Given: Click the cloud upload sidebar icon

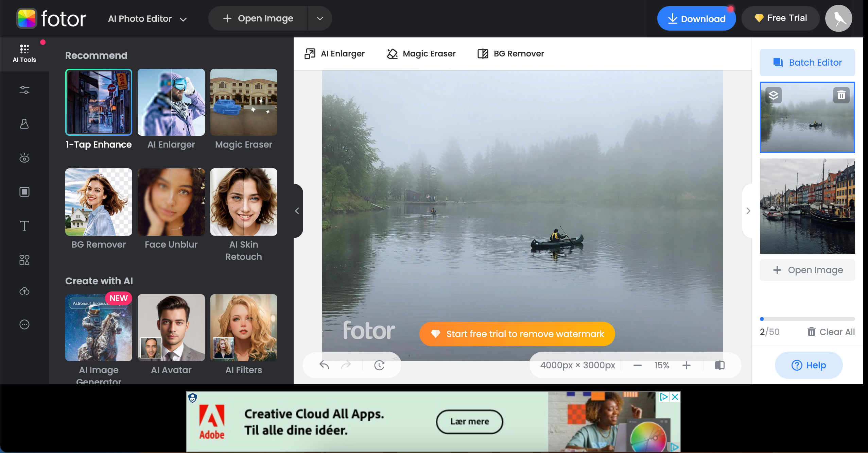Looking at the screenshot, I should (24, 291).
